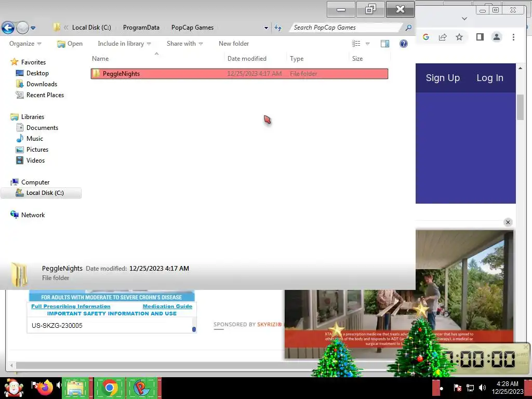Viewport: 532px width, 399px height.
Task: Bookmark page with the star icon
Action: click(459, 37)
